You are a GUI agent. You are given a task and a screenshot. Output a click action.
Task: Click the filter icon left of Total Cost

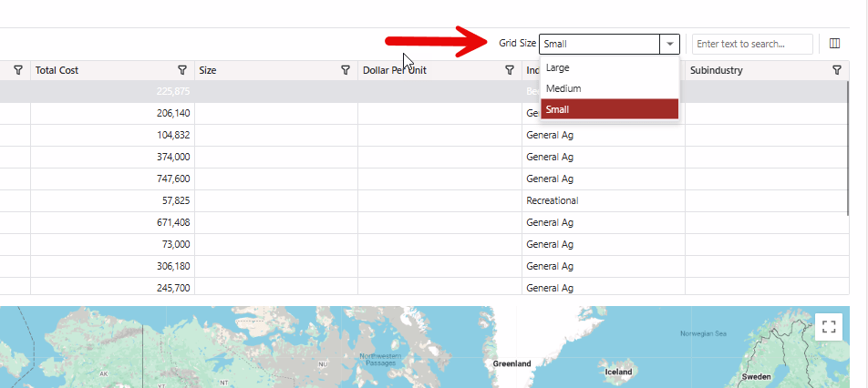(18, 70)
